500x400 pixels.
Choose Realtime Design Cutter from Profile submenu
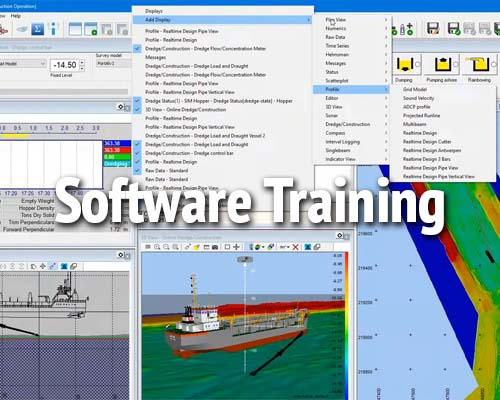[427, 142]
